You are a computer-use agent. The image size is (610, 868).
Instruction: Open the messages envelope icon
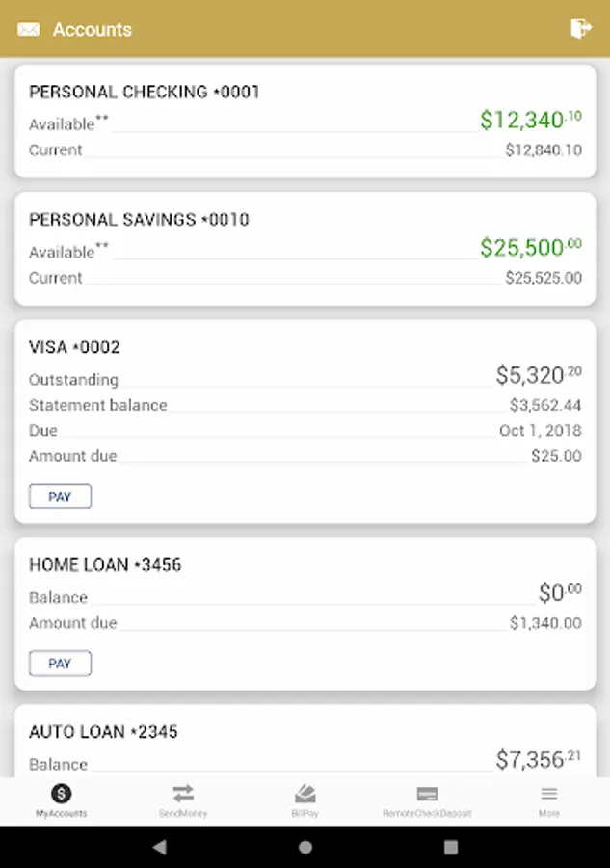28,29
